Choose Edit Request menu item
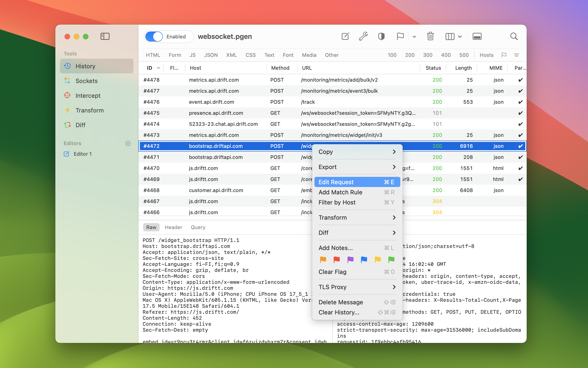 pos(357,182)
